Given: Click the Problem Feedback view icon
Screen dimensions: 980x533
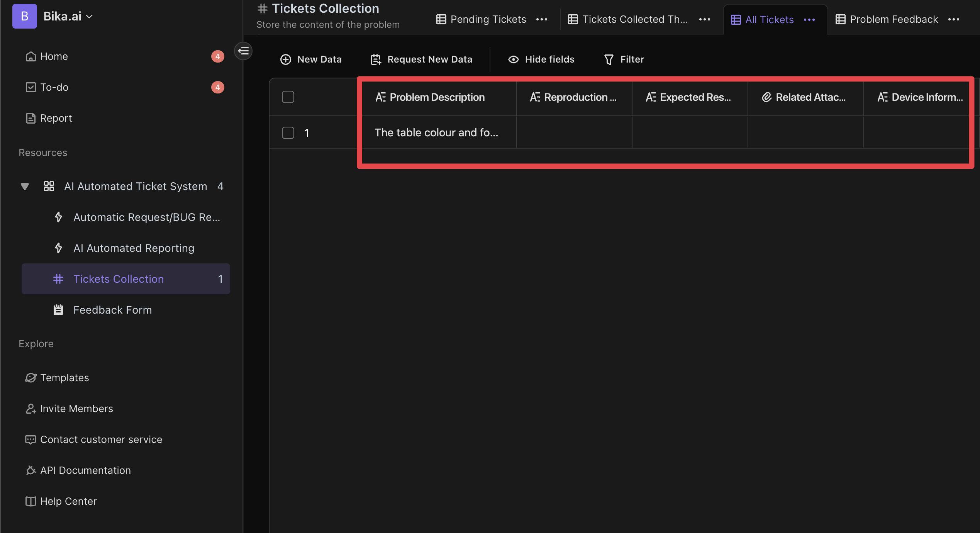Looking at the screenshot, I should point(841,19).
